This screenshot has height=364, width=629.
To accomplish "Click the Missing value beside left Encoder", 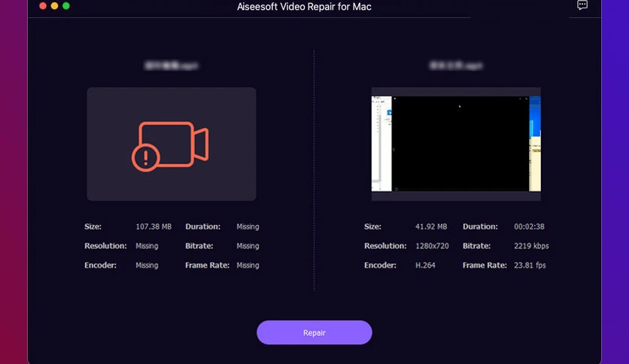I will click(147, 265).
